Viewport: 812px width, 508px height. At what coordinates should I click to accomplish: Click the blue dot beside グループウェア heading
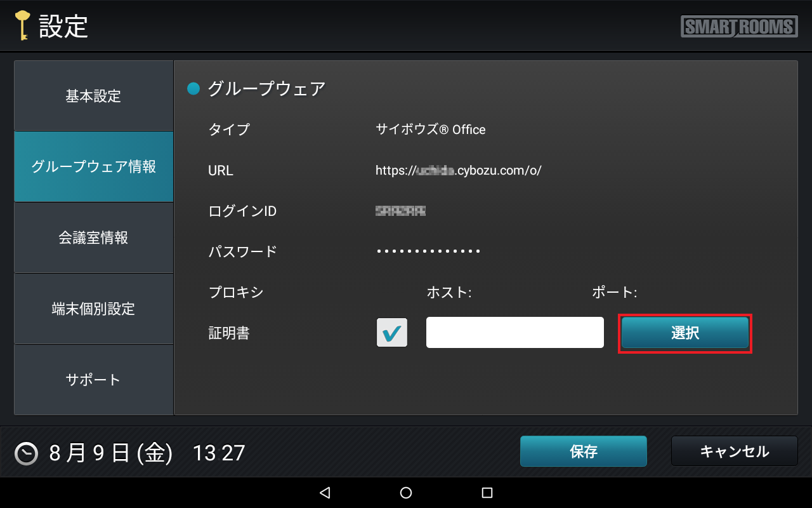[193, 89]
